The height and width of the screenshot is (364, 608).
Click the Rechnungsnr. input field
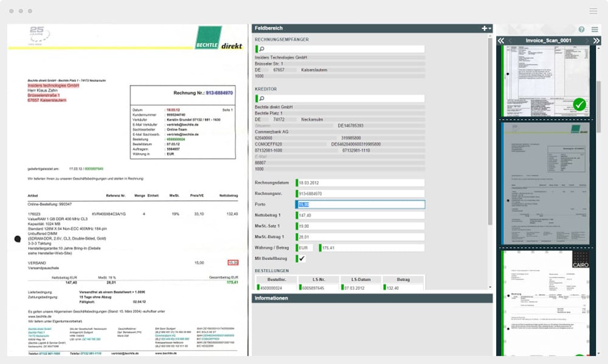(360, 193)
